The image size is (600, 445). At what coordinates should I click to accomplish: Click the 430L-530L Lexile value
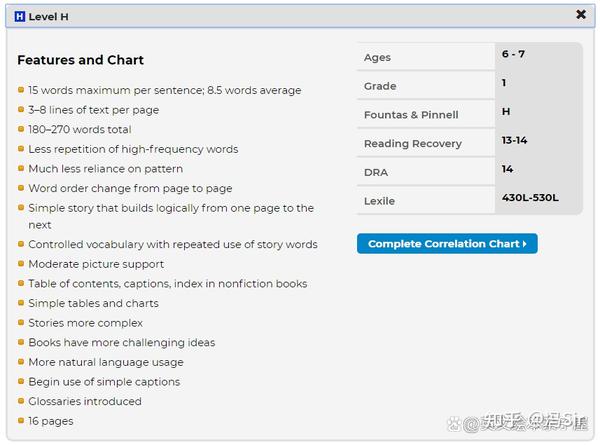click(530, 198)
